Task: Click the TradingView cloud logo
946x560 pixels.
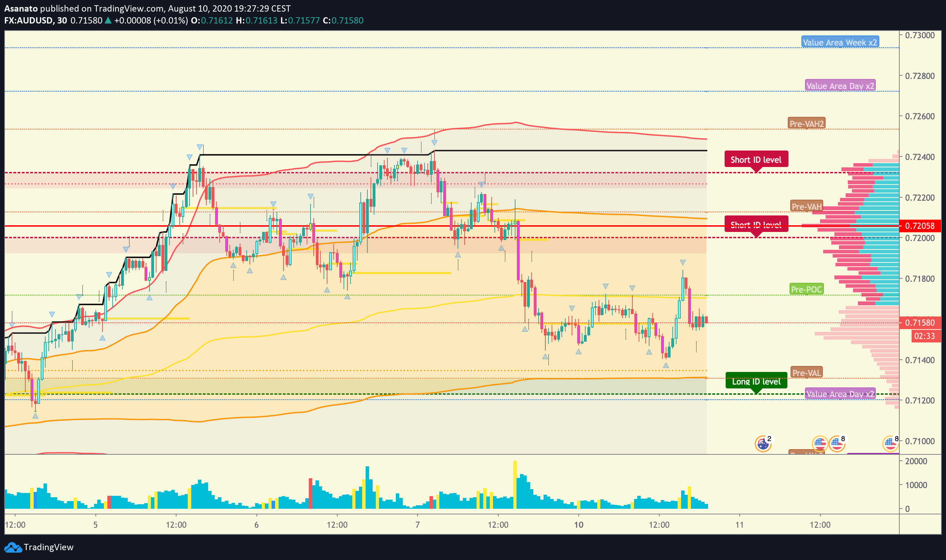Action: 13,547
